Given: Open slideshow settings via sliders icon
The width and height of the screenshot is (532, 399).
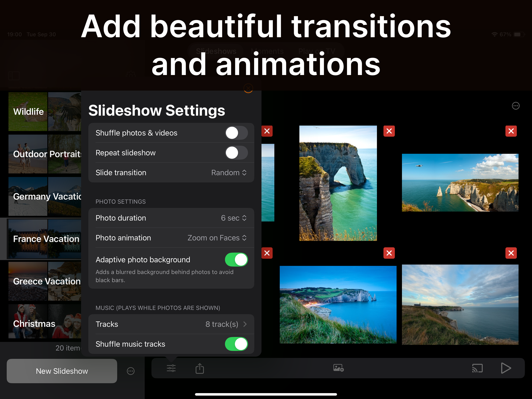Looking at the screenshot, I should click(171, 368).
